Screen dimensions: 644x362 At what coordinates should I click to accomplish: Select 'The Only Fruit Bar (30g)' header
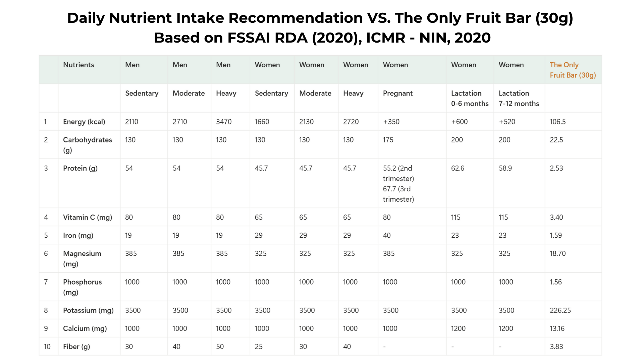click(573, 70)
